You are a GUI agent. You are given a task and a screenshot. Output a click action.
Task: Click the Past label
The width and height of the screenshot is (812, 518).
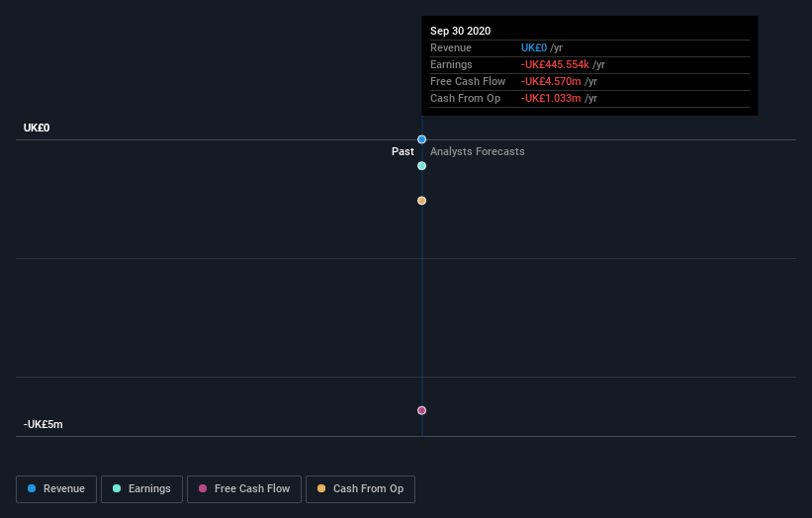pyautogui.click(x=403, y=151)
